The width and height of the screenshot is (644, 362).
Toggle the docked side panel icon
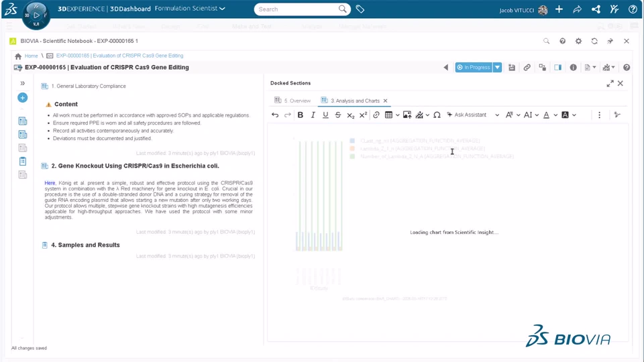[557, 67]
